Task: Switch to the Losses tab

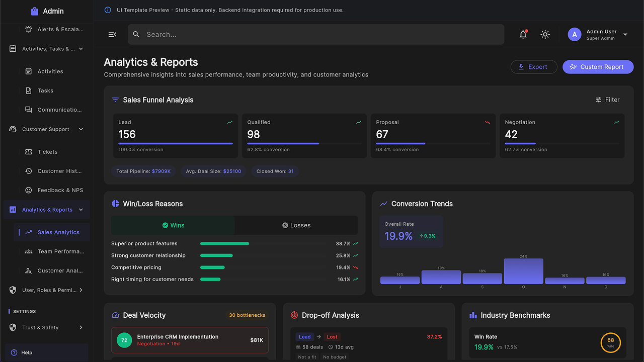Action: pyautogui.click(x=296, y=225)
